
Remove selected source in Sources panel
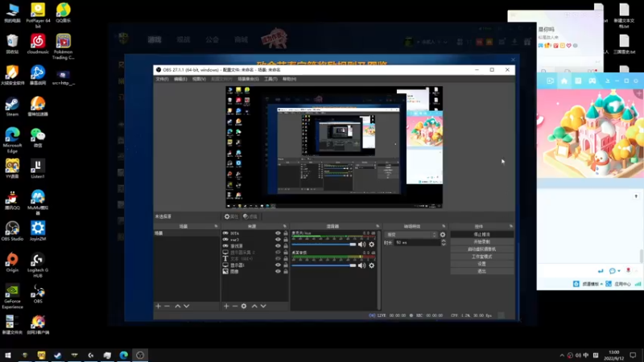(x=235, y=306)
